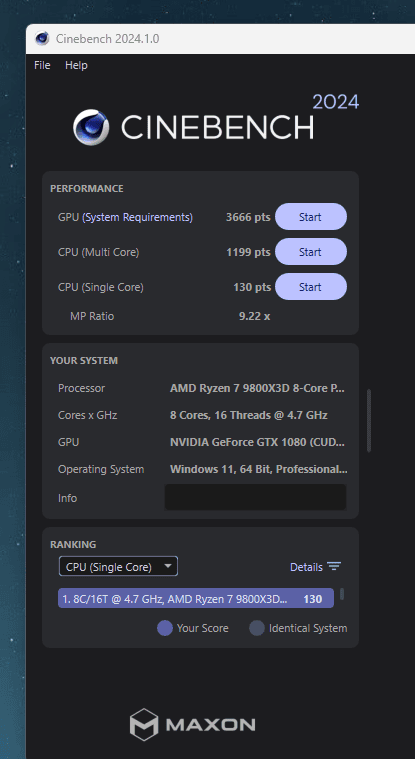Click the Your Score legend circle
The width and height of the screenshot is (415, 759).
coord(165,628)
